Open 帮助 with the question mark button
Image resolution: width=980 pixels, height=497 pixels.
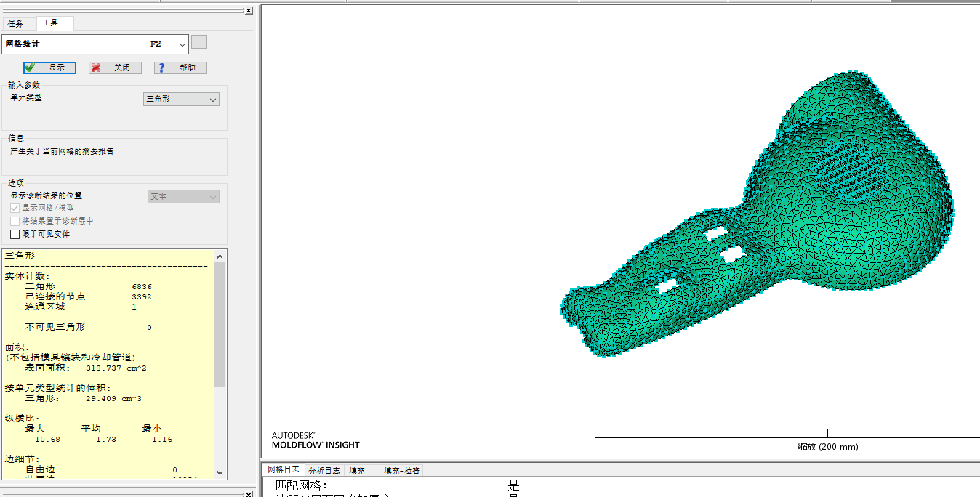180,68
